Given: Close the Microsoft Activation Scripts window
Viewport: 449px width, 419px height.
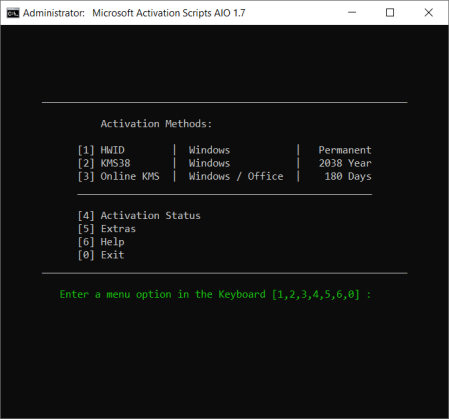Looking at the screenshot, I should tap(429, 13).
